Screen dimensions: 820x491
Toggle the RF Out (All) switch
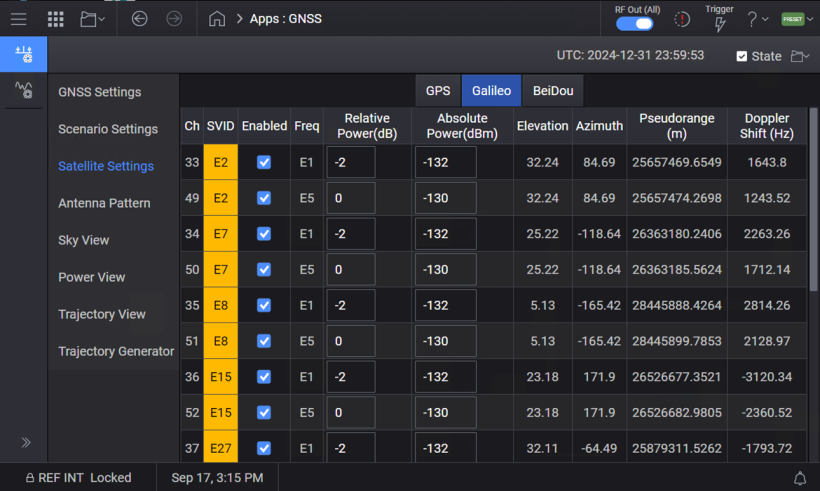[635, 24]
